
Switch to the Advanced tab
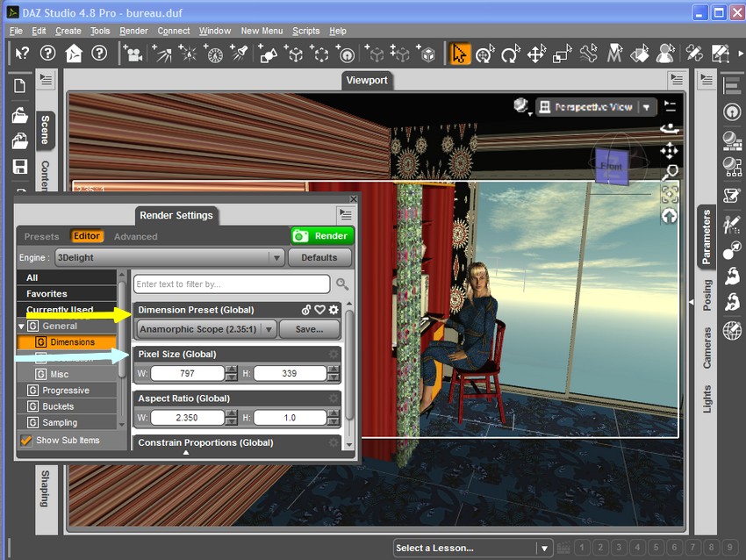[135, 236]
